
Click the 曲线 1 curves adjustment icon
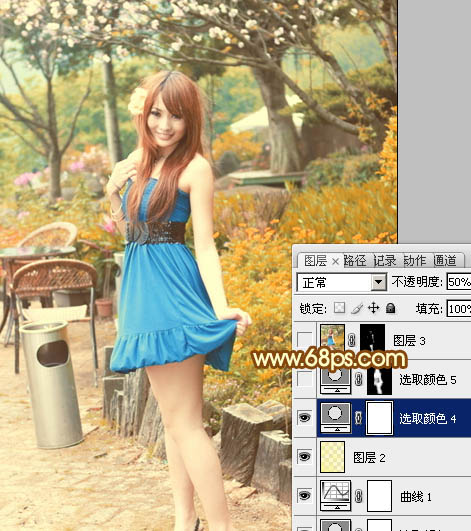pos(335,495)
